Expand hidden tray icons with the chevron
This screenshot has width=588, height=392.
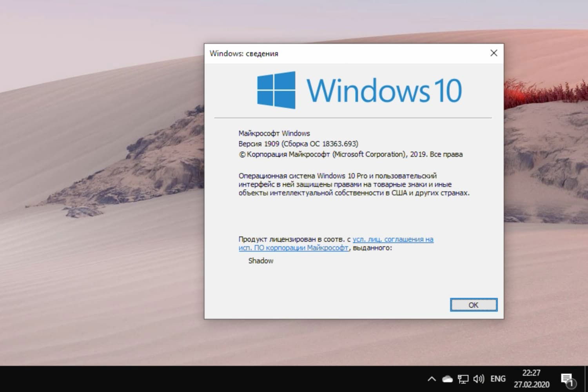432,379
